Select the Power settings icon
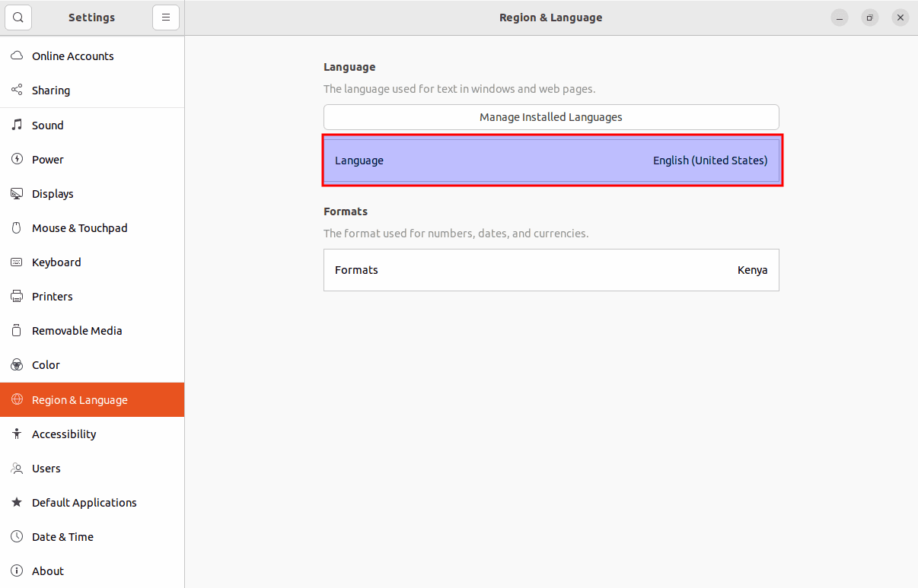The height and width of the screenshot is (588, 918). [16, 159]
